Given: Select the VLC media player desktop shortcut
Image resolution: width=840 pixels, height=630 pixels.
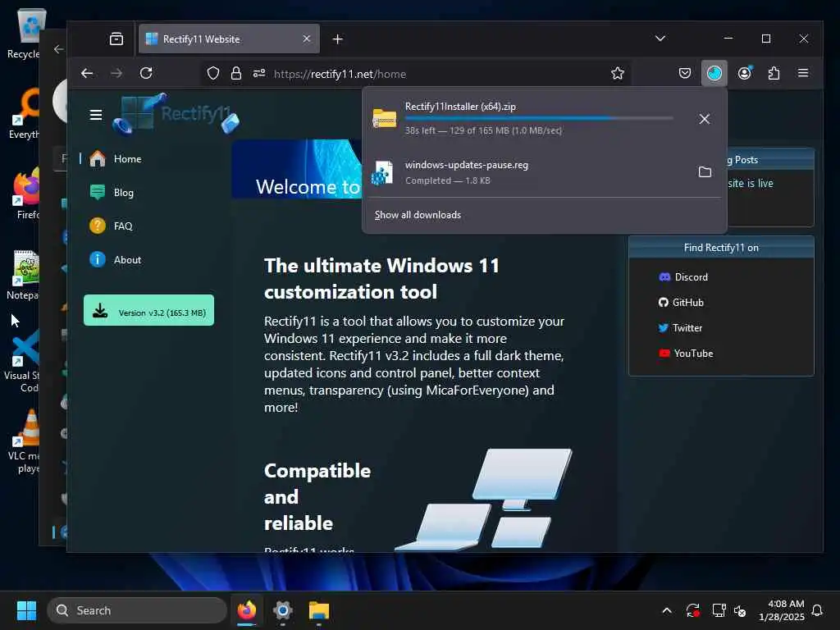Looking at the screenshot, I should tap(24, 442).
